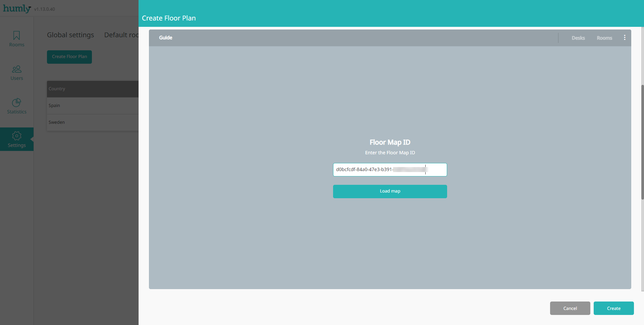Switch to the Rooms tab in the floor plan panel

pos(604,38)
